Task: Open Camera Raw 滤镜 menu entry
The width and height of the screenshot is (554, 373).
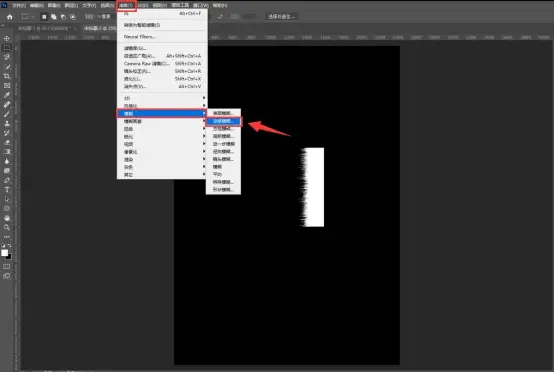Action: [x=162, y=64]
